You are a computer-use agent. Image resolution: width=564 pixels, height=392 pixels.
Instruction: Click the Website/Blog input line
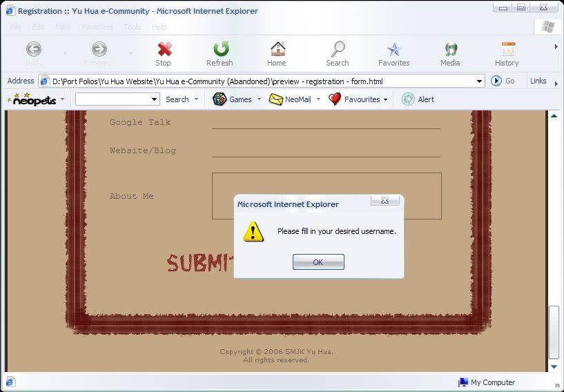pyautogui.click(x=326, y=151)
